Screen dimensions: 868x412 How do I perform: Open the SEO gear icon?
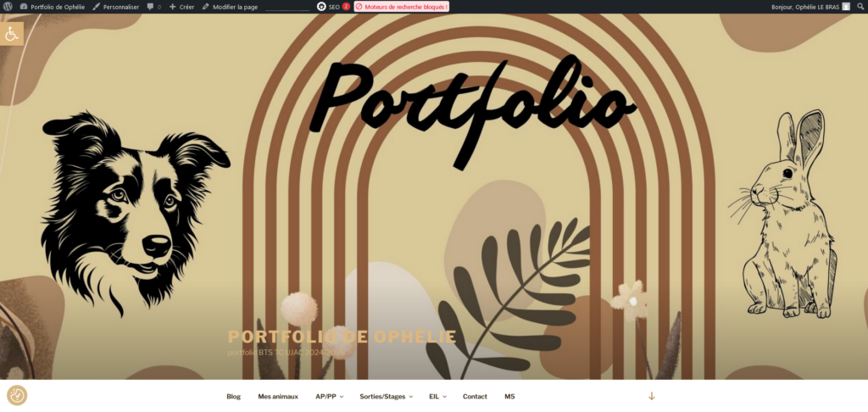coord(321,7)
